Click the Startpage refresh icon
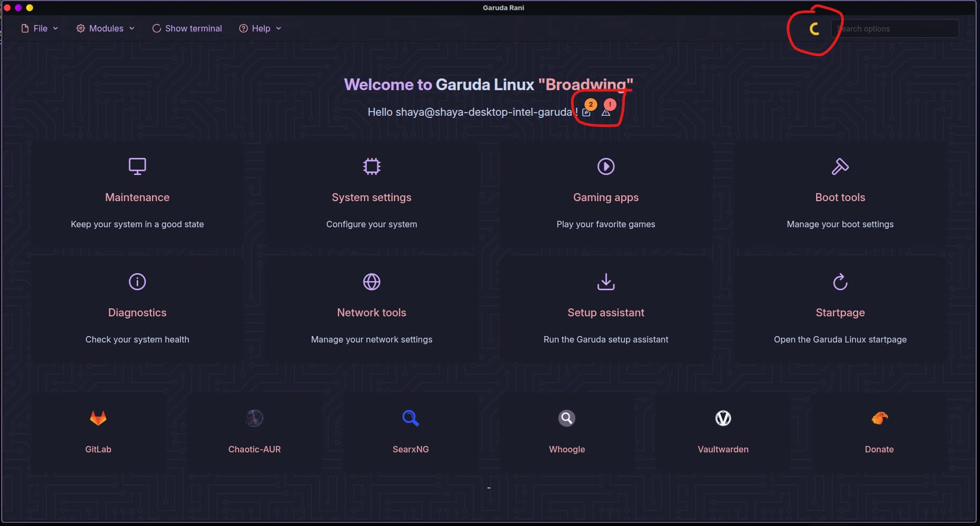The width and height of the screenshot is (980, 526). [840, 282]
